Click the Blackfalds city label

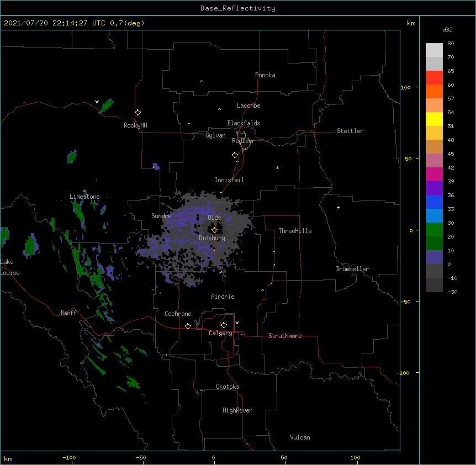pos(244,123)
